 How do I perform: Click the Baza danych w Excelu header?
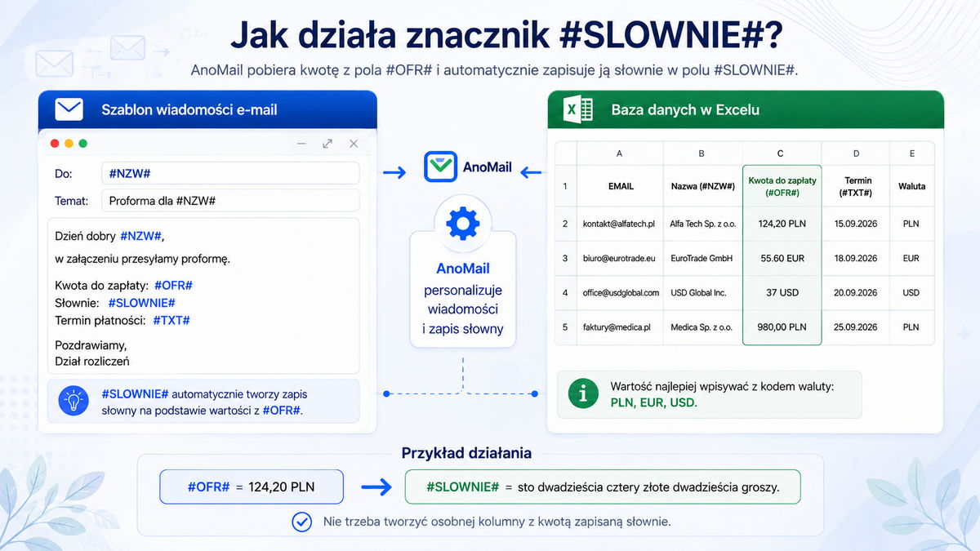coord(745,109)
